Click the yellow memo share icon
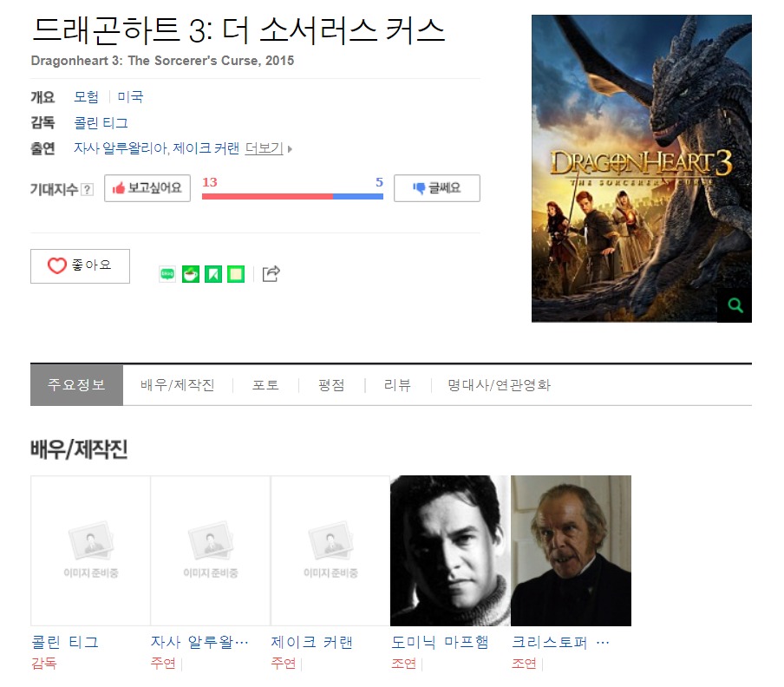This screenshot has height=687, width=784. [x=236, y=274]
